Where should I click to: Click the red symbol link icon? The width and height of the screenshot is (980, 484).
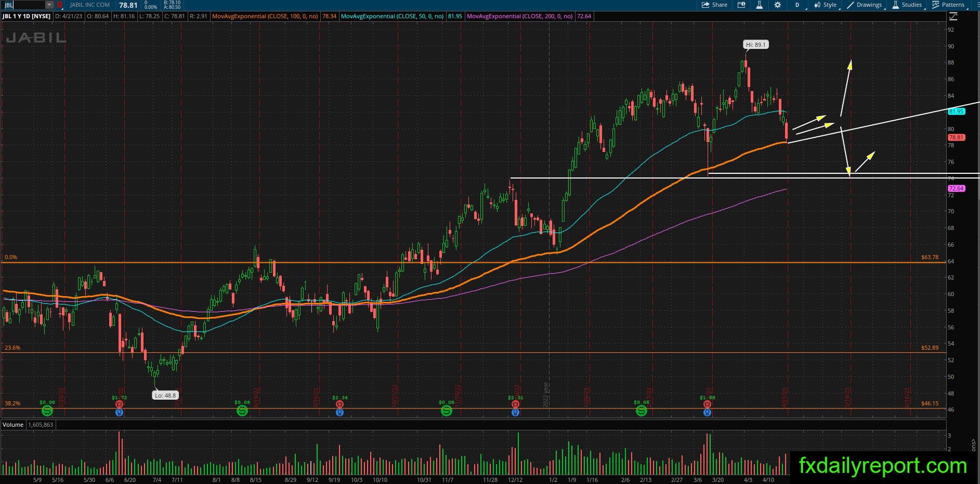(60, 5)
